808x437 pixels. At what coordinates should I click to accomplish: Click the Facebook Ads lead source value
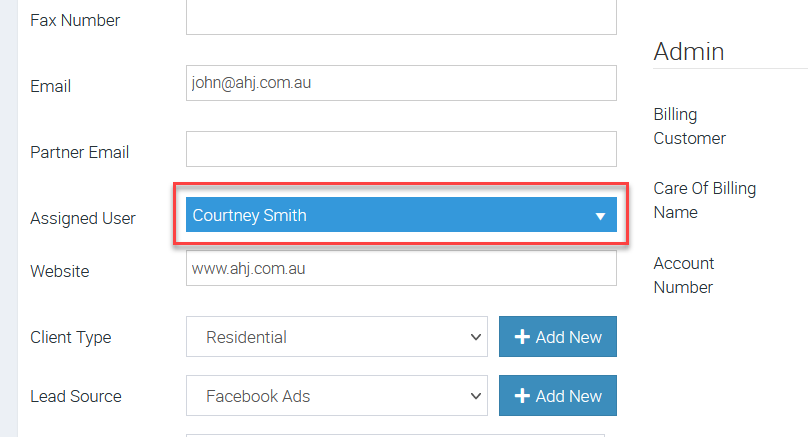[258, 396]
